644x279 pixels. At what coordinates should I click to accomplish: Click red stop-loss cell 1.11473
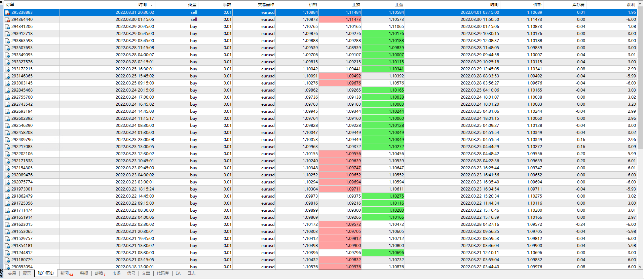[340, 20]
